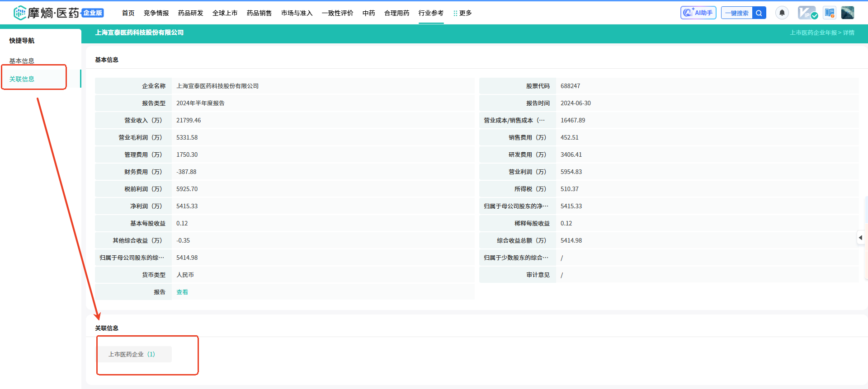Open the book guide icon

point(829,13)
